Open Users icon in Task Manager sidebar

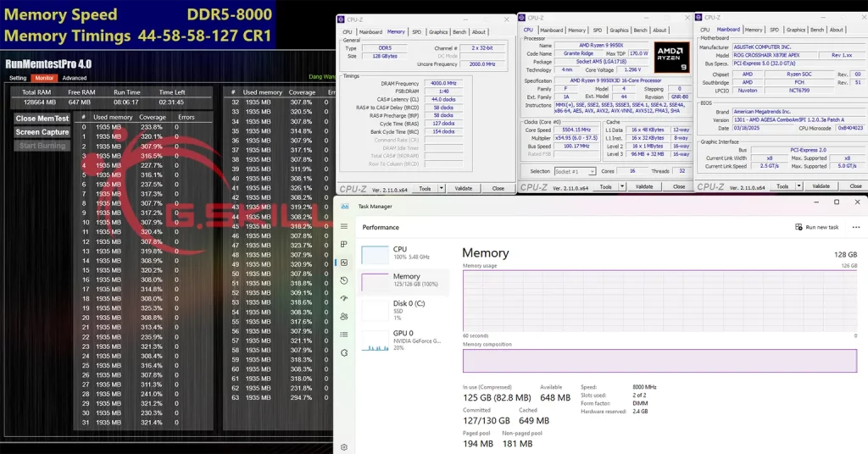[x=344, y=316]
